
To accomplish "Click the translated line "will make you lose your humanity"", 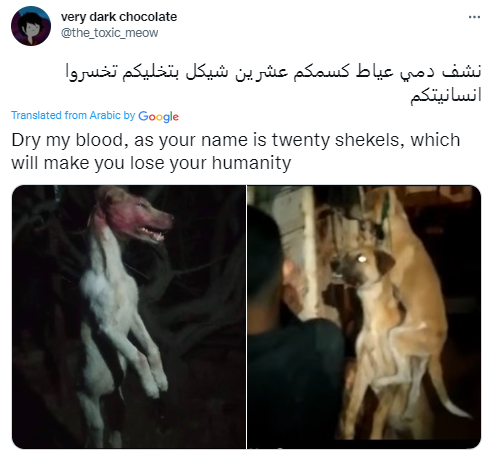I will (151, 163).
